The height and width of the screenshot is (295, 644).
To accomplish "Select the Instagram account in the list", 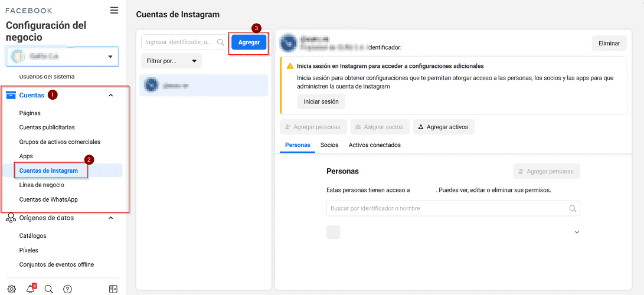I will pos(204,86).
